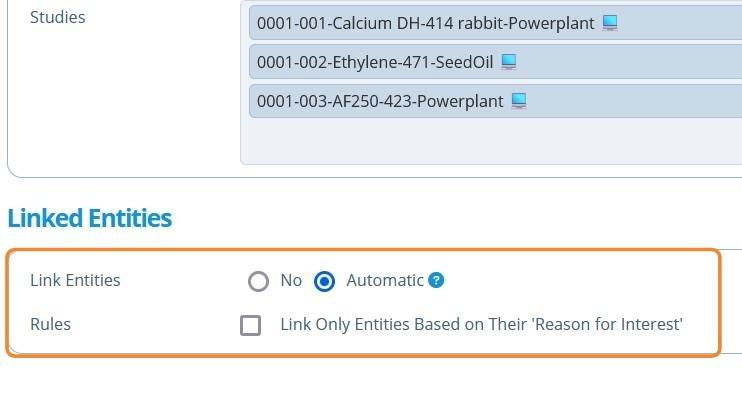742x403 pixels.
Task: Click the word 'Powerplant' in the Calcium study
Action: click(x=552, y=23)
